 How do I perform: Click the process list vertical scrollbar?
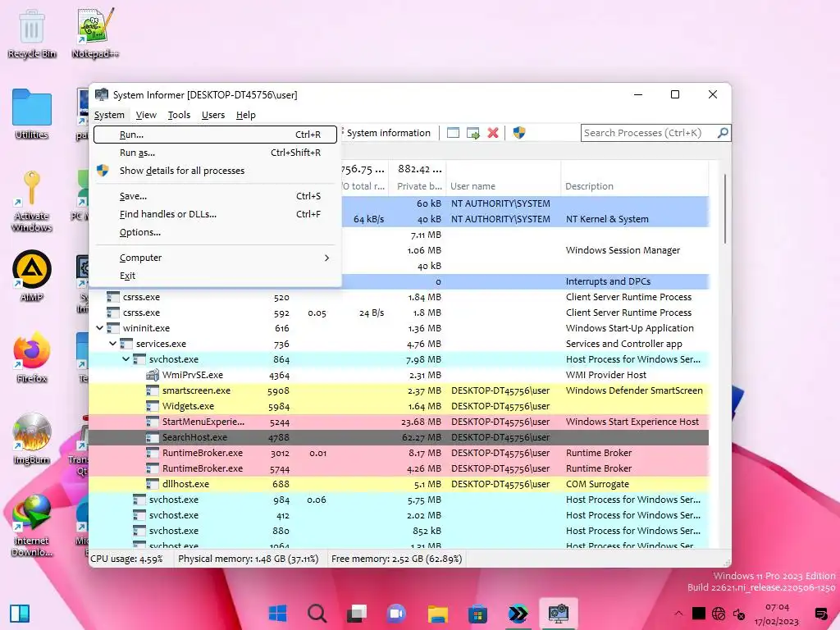click(725, 209)
